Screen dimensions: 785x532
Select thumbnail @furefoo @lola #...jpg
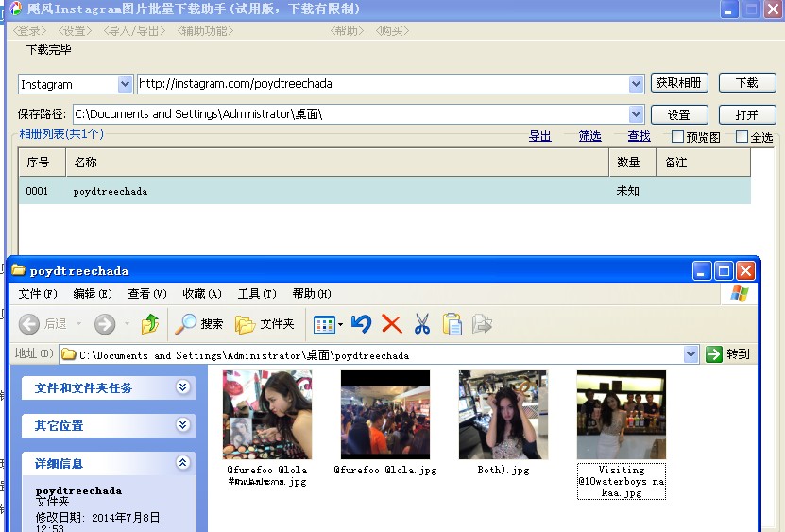click(266, 415)
